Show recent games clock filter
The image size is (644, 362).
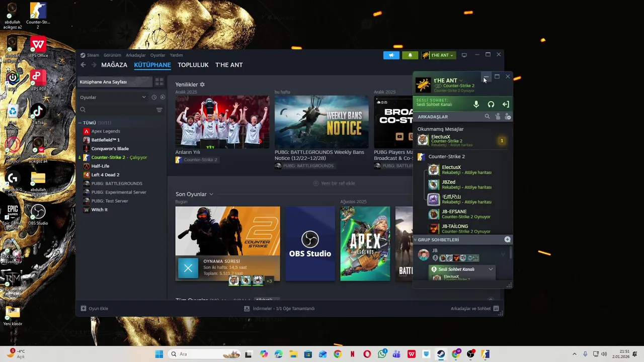(154, 97)
